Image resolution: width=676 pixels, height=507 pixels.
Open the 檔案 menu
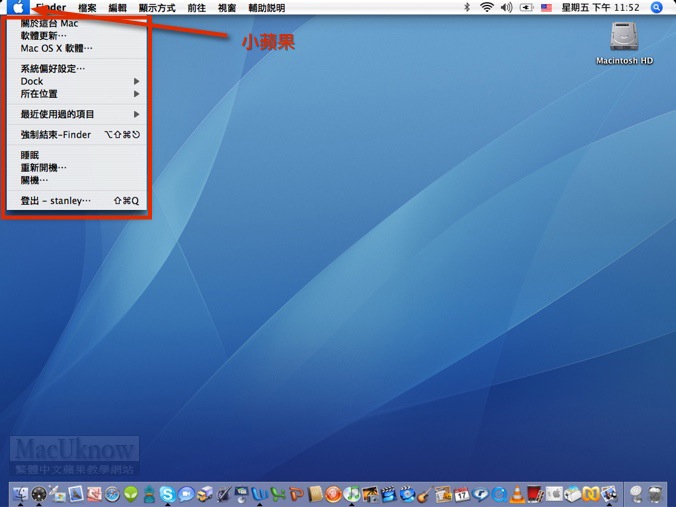87,8
